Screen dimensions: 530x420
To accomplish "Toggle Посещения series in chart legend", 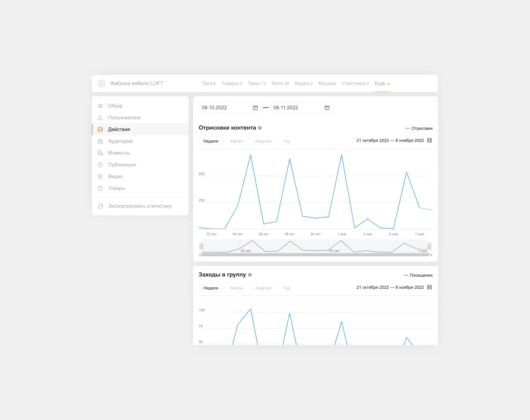I will click(418, 275).
